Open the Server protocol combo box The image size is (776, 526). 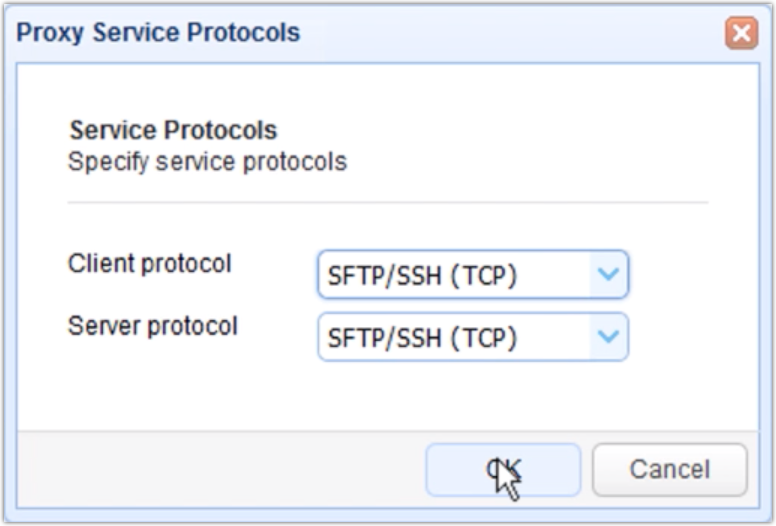pyautogui.click(x=472, y=337)
